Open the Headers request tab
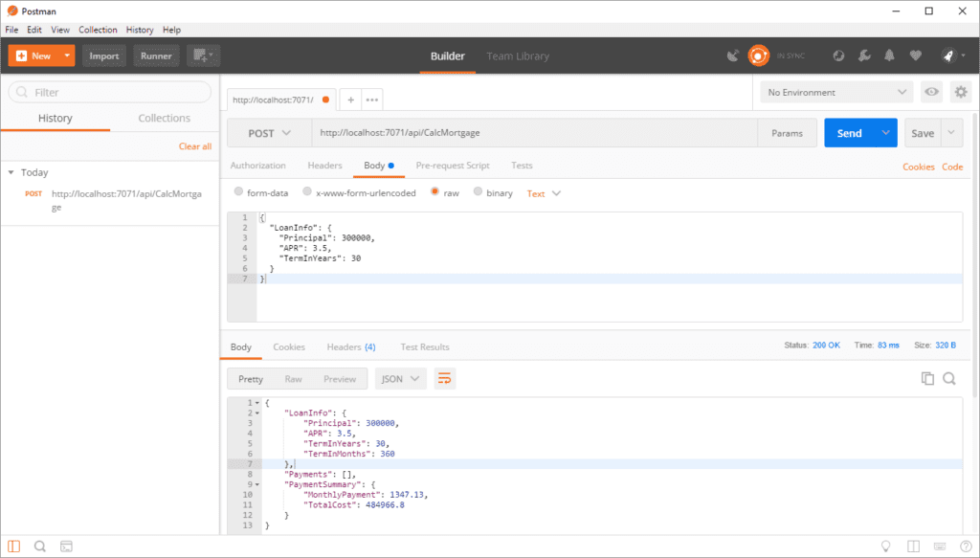 click(x=324, y=166)
